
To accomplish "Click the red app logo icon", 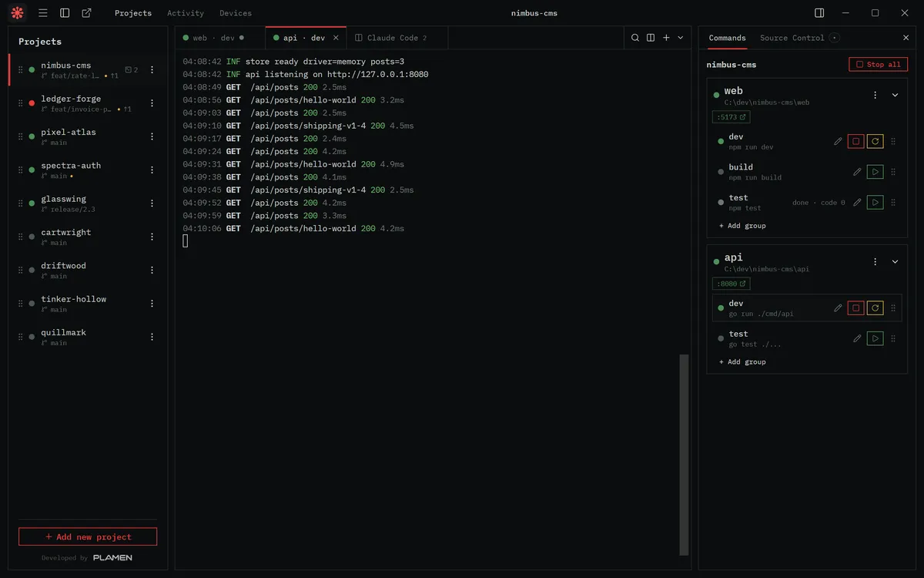I will (x=18, y=13).
